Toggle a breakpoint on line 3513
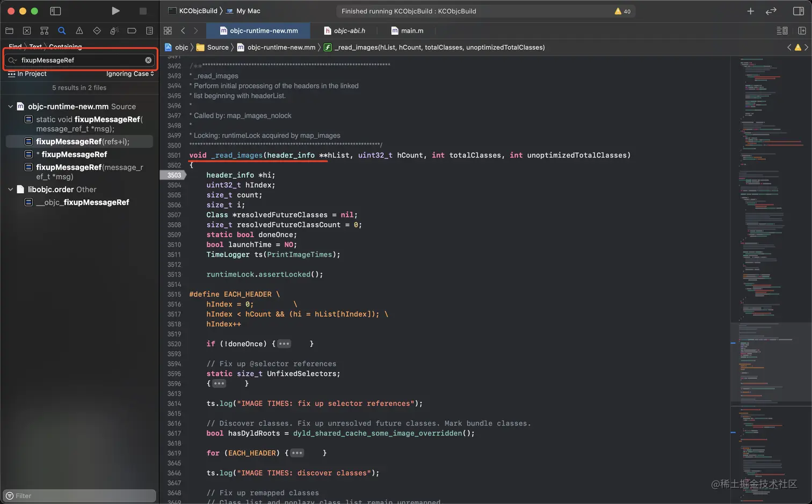The height and width of the screenshot is (504, 812). pyautogui.click(x=174, y=274)
